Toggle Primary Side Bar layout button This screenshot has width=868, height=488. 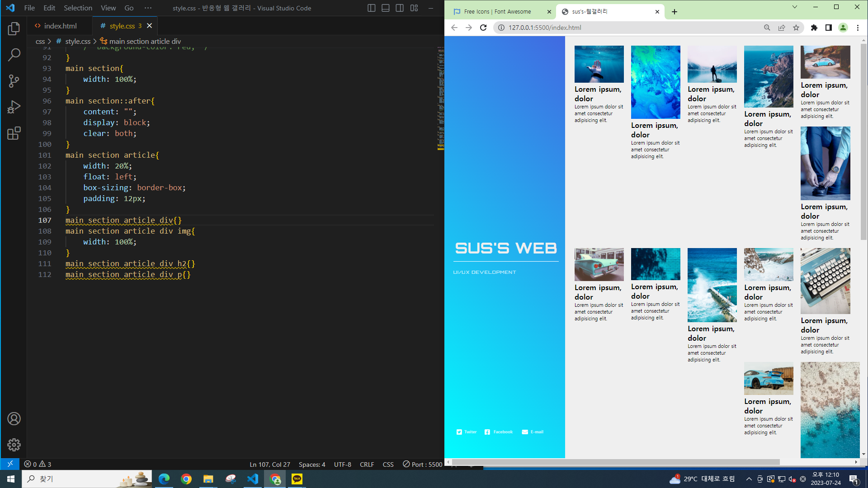(372, 8)
